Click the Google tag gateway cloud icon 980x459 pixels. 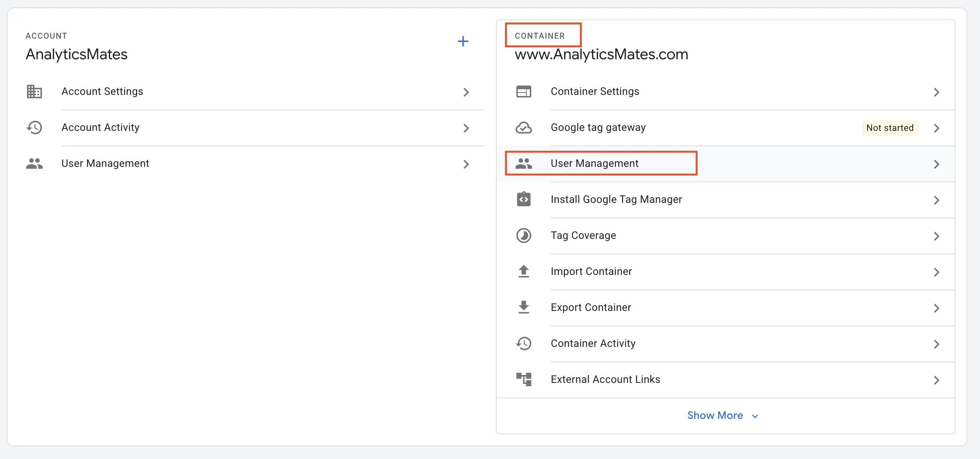[x=523, y=127]
